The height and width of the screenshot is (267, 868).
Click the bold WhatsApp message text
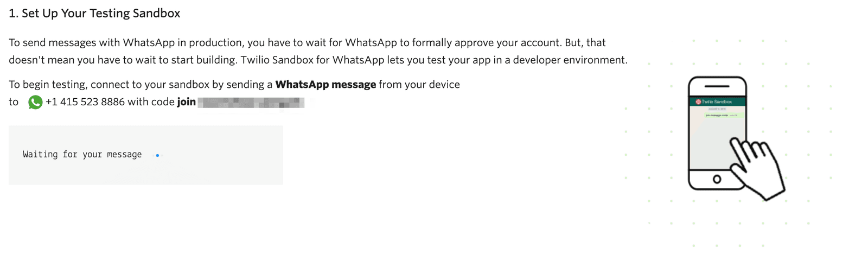point(325,85)
